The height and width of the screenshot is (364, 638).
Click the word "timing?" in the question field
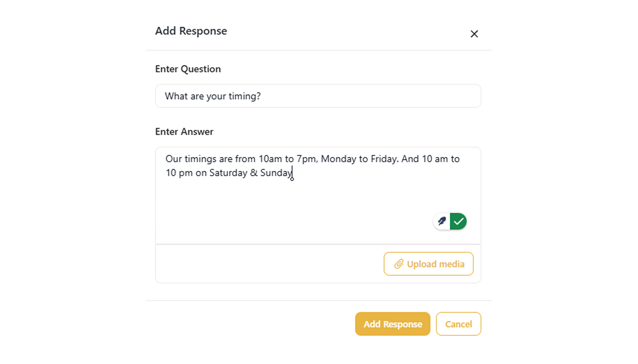click(245, 96)
